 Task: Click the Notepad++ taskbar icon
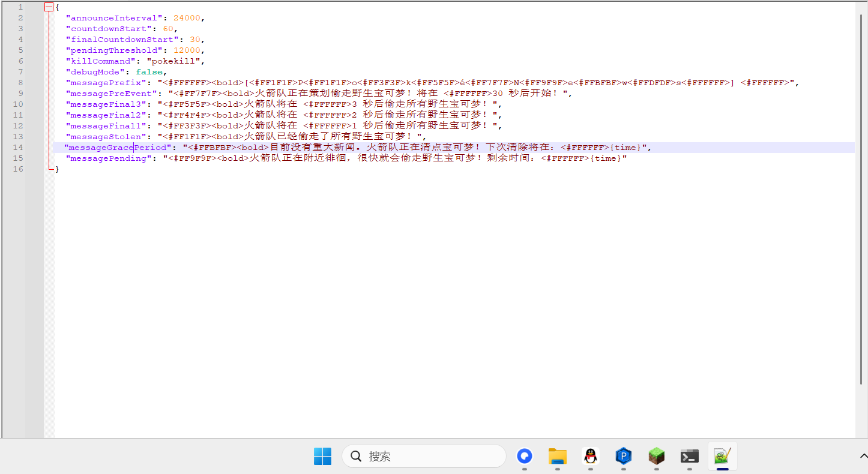722,457
